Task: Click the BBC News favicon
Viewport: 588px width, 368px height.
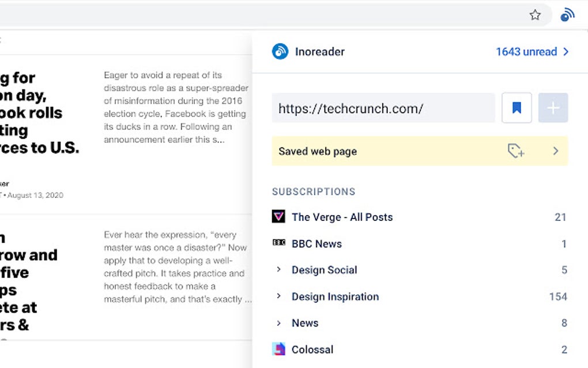Action: tap(279, 243)
